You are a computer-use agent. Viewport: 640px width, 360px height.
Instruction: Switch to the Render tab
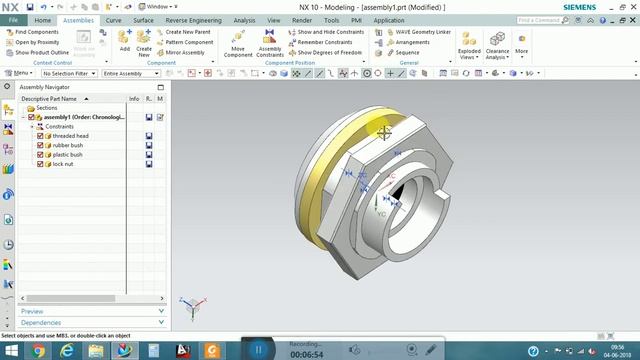[302, 20]
